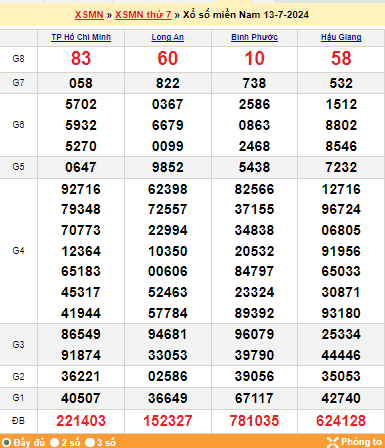Click G6 number 2468
Viewport: 385px width, 448px height.
coord(254,146)
